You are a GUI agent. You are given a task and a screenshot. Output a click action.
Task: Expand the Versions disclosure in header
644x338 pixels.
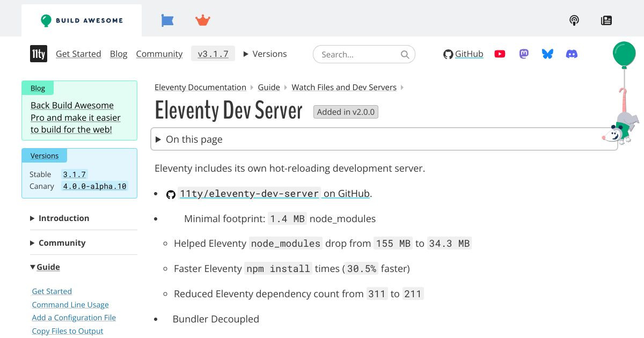pyautogui.click(x=265, y=54)
